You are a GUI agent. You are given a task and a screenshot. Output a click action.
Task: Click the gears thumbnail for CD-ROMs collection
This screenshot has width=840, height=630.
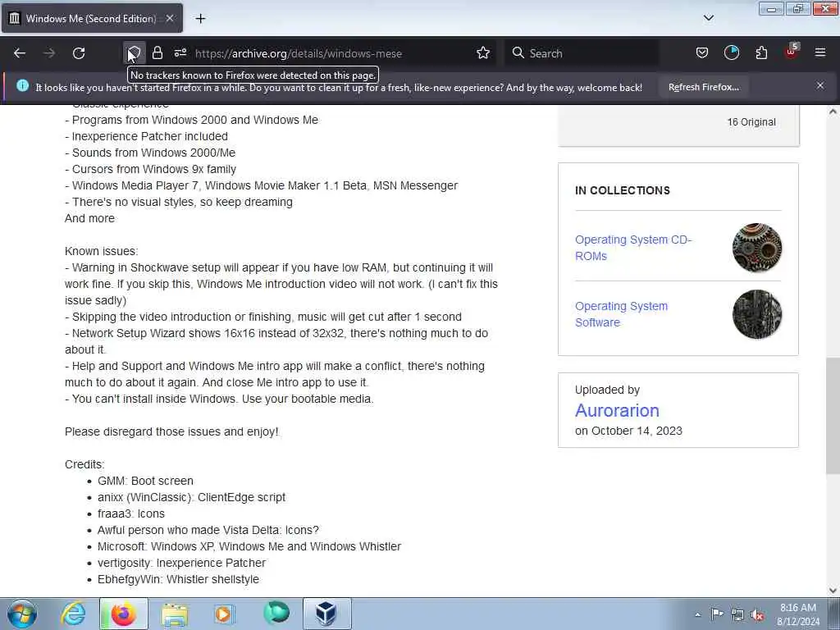click(757, 248)
